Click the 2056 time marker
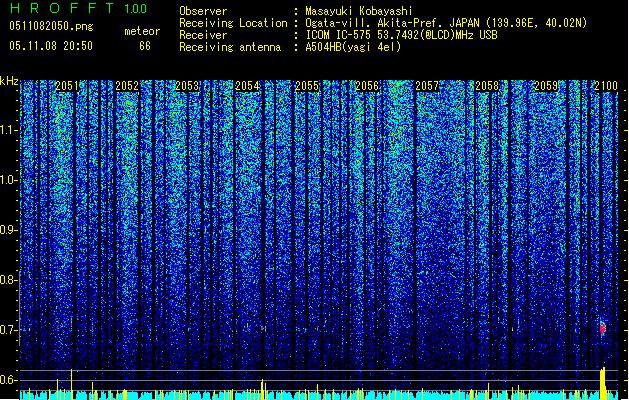 [367, 86]
